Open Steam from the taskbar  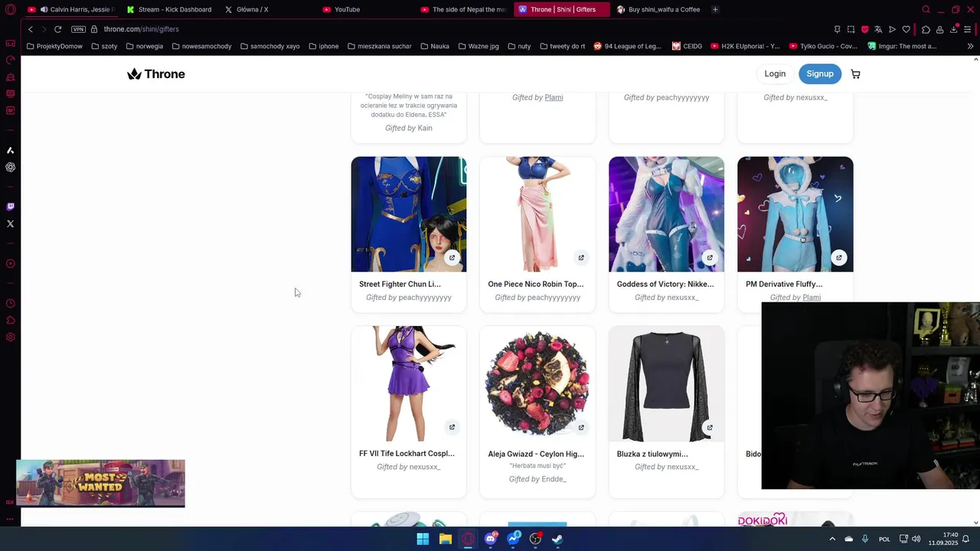[558, 539]
